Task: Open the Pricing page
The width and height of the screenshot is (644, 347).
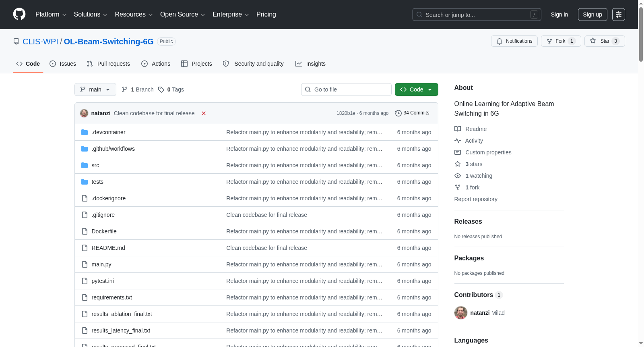Action: pyautogui.click(x=266, y=15)
